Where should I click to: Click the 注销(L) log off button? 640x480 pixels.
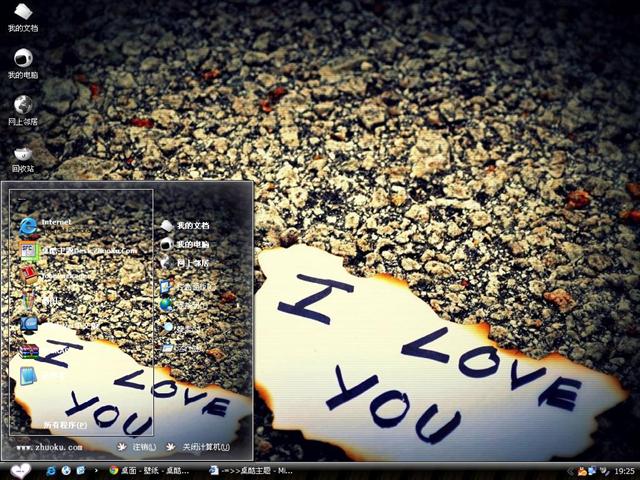point(136,447)
